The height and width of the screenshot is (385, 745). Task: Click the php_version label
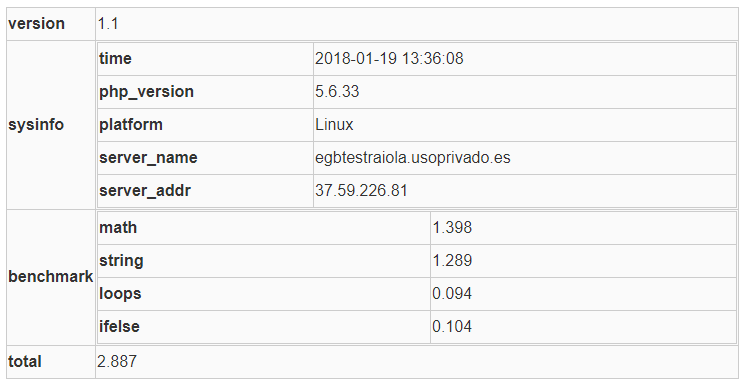[x=146, y=92]
